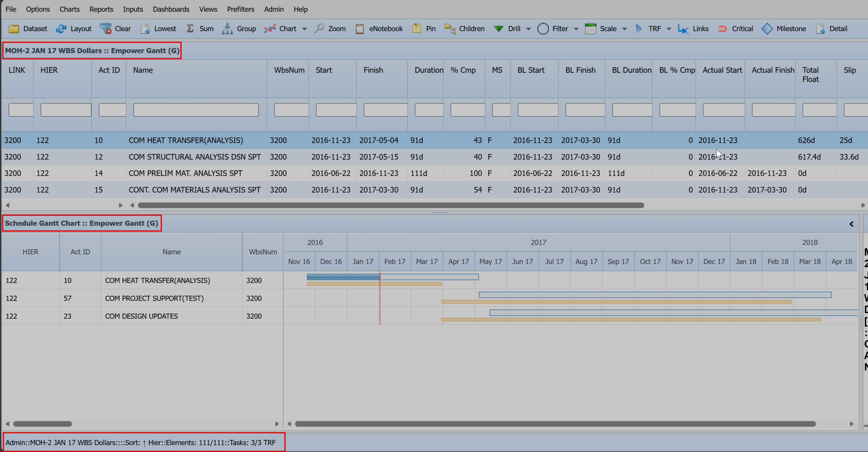Enable the Links display toggle

pyautogui.click(x=693, y=28)
